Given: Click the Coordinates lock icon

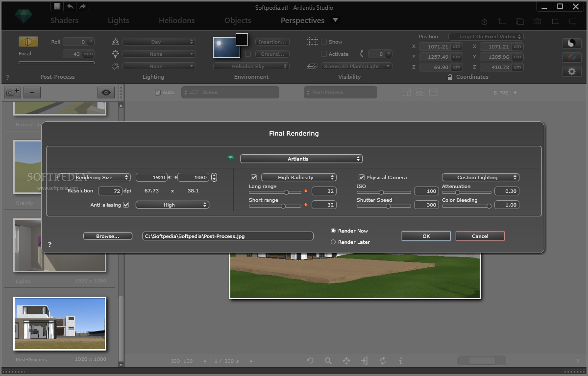Looking at the screenshot, I should (450, 77).
